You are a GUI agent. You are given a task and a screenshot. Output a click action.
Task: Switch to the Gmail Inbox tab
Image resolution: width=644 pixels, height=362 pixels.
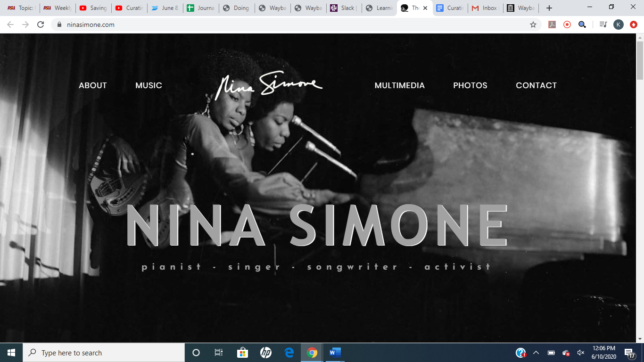[x=486, y=8]
